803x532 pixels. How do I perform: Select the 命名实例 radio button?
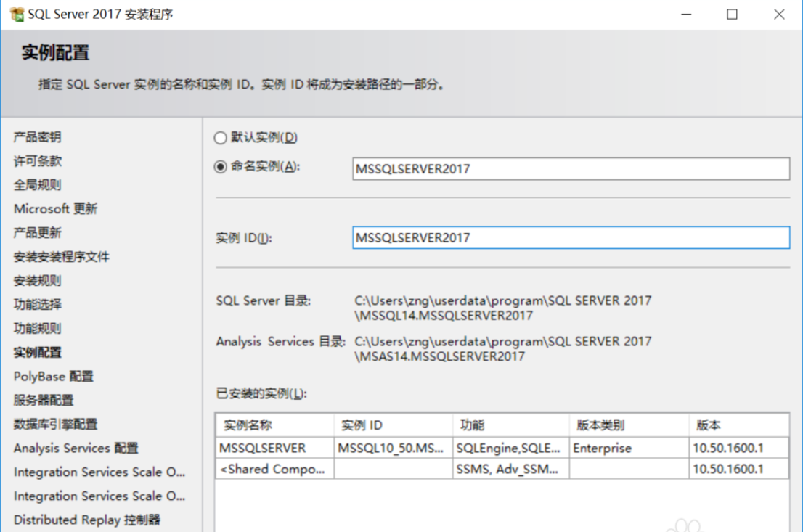click(x=221, y=167)
